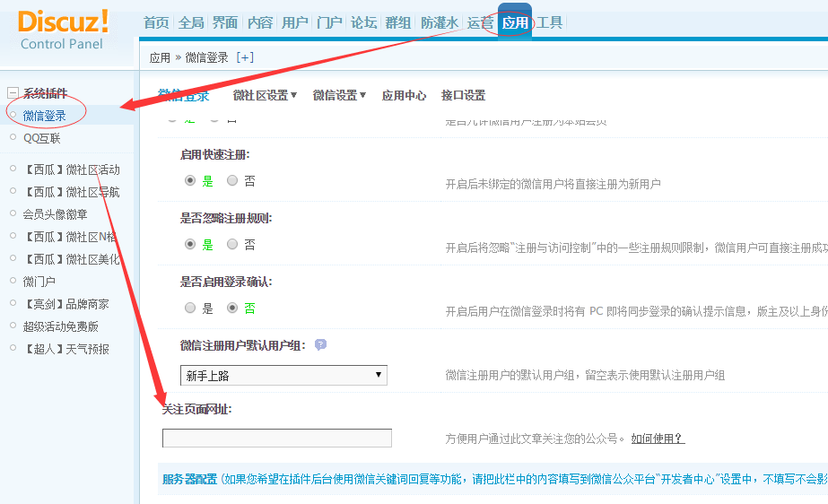The image size is (828, 504).
Task: Select 否 for 是否启用登录确认
Action: pyautogui.click(x=232, y=308)
